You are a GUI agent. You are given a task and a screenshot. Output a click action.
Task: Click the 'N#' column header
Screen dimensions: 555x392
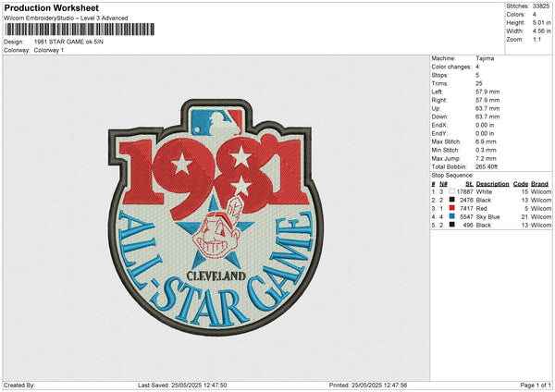click(443, 184)
